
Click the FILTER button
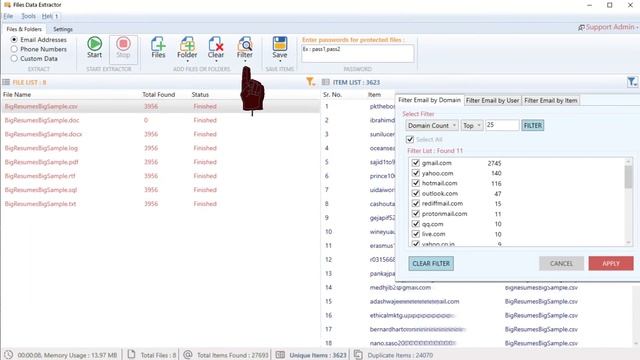pyautogui.click(x=533, y=125)
